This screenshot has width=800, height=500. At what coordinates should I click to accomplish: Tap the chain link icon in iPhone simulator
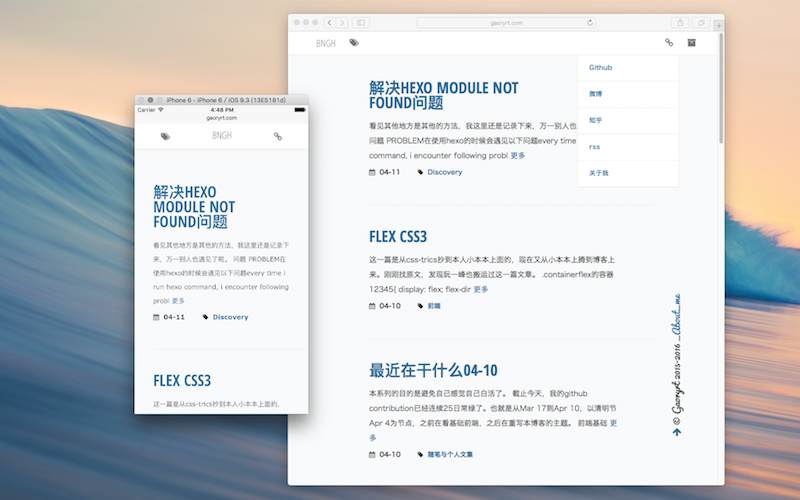pyautogui.click(x=278, y=136)
